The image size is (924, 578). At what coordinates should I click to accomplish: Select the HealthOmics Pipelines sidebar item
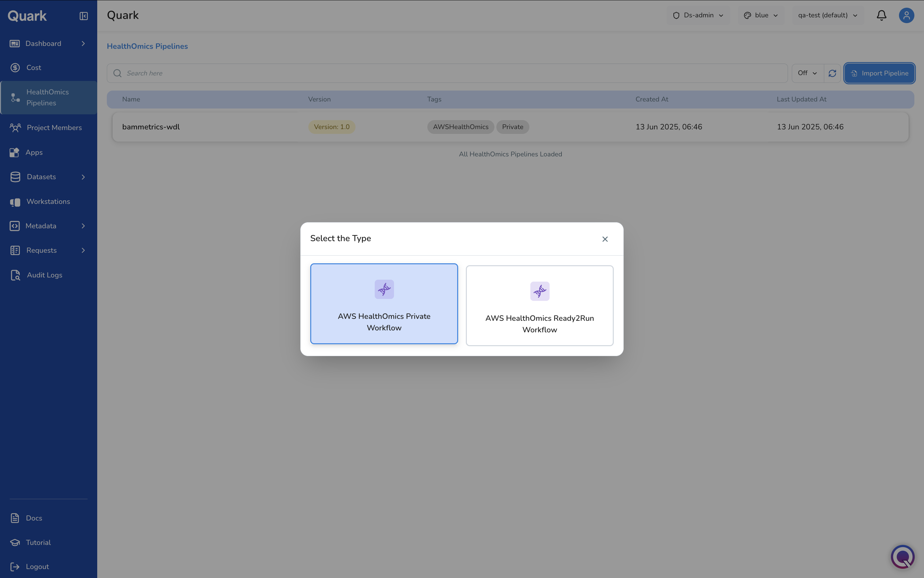48,98
